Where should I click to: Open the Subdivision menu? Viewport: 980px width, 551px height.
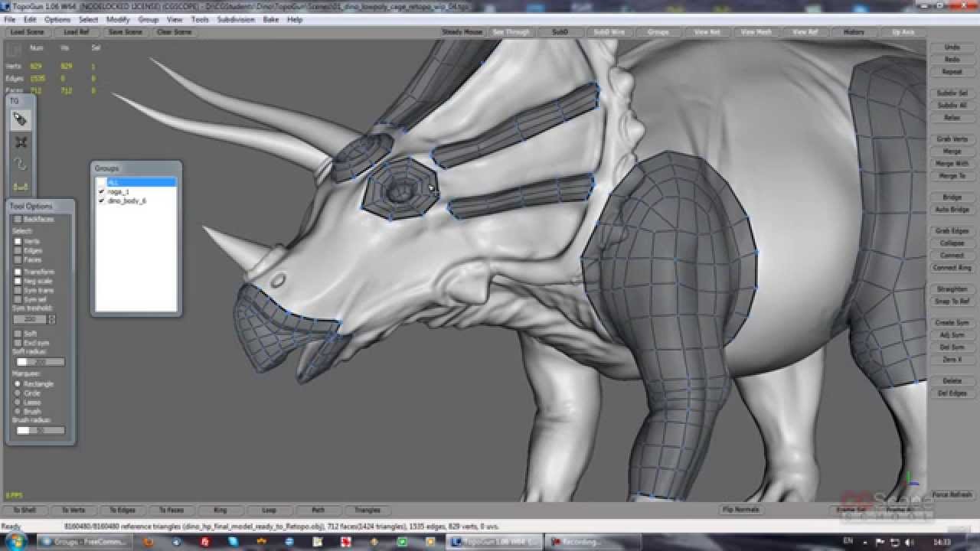[x=236, y=19]
